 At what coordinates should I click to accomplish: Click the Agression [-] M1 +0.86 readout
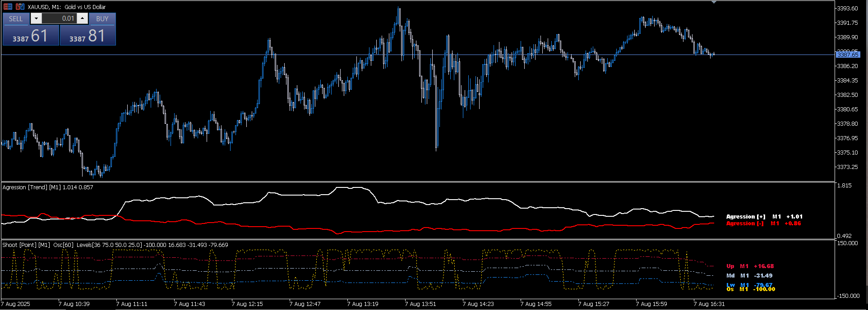pos(763,223)
